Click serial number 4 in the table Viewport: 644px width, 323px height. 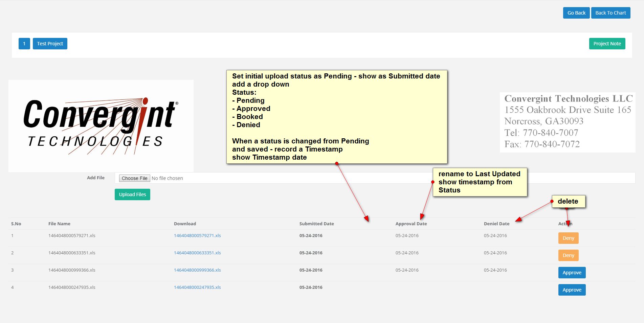[x=12, y=287]
